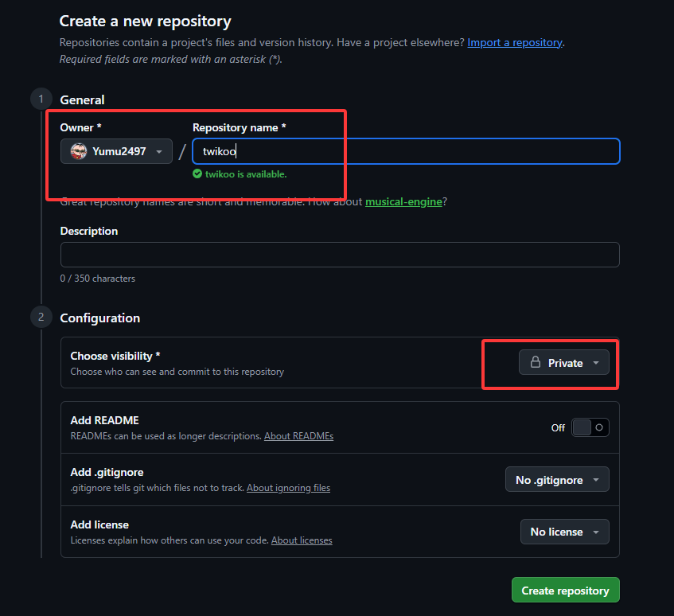Toggle the Add README switch

590,427
